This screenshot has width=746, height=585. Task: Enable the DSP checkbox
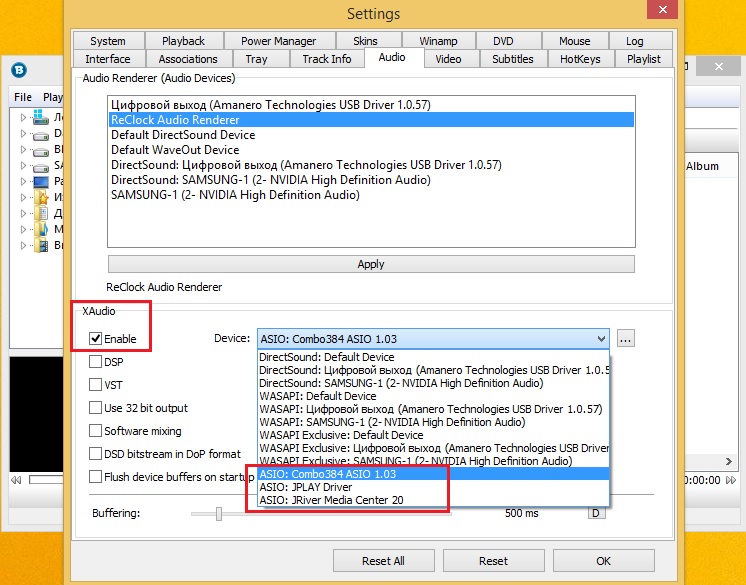(96, 362)
